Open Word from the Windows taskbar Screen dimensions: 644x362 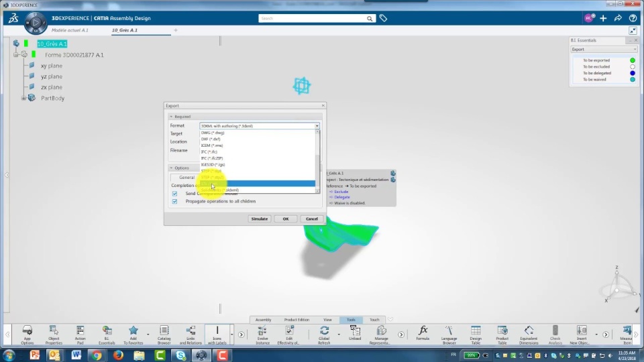pyautogui.click(x=76, y=355)
